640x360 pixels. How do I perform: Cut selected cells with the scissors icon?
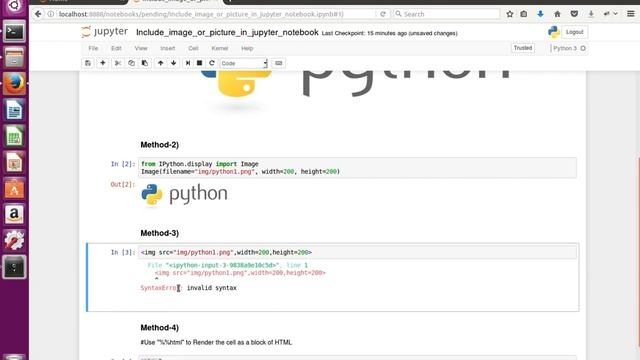pos(118,63)
